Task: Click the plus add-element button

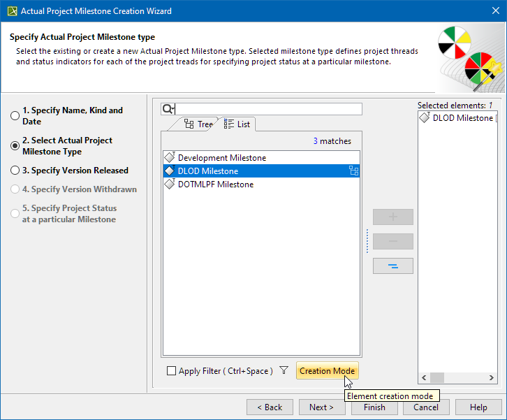Action: (393, 217)
